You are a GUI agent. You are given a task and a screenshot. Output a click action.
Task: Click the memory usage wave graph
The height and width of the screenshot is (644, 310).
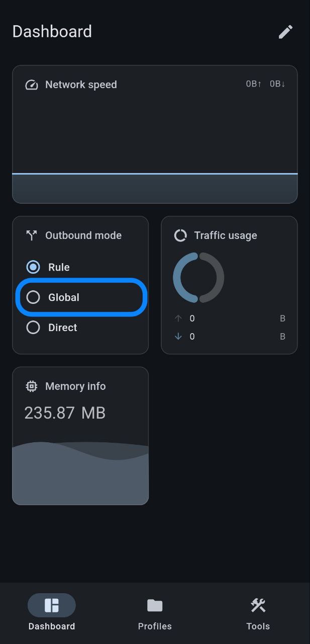(x=80, y=472)
